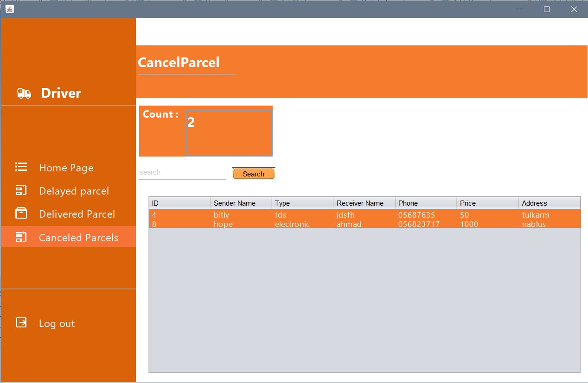Screen dimensions: 588x383
Task: Click receiver cell 'jdsfh'
Action: [x=364, y=214]
